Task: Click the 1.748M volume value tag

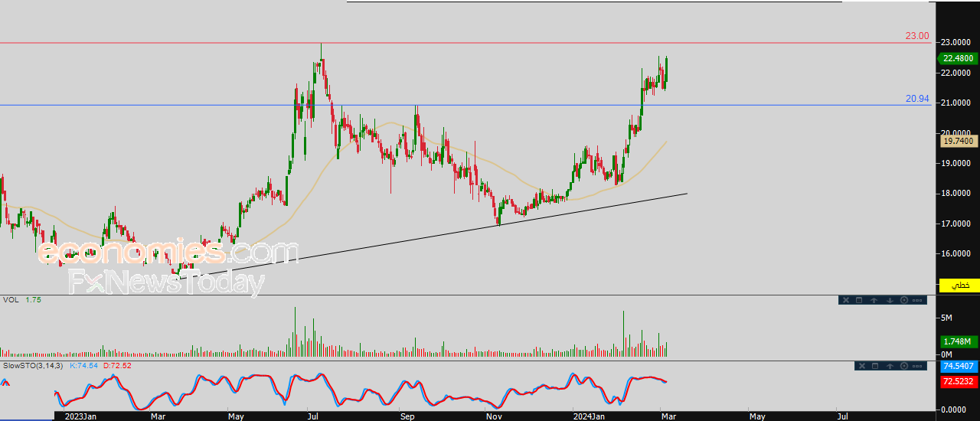Action: point(959,341)
